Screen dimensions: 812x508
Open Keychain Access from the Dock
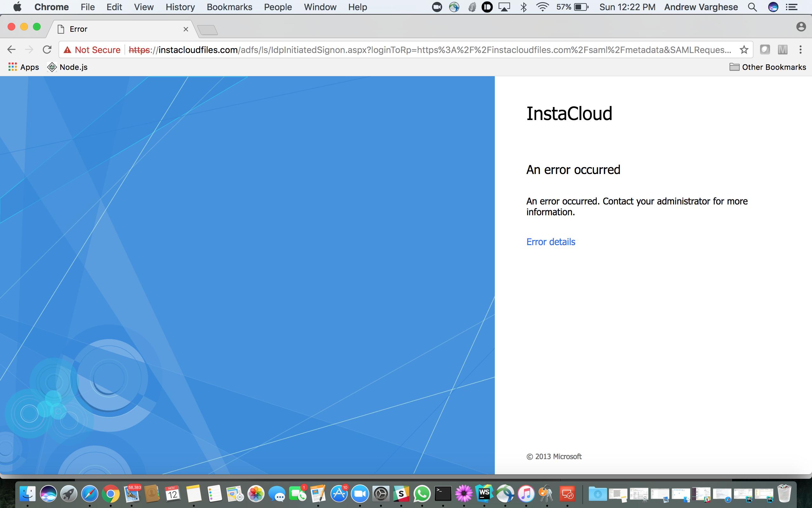(546, 494)
